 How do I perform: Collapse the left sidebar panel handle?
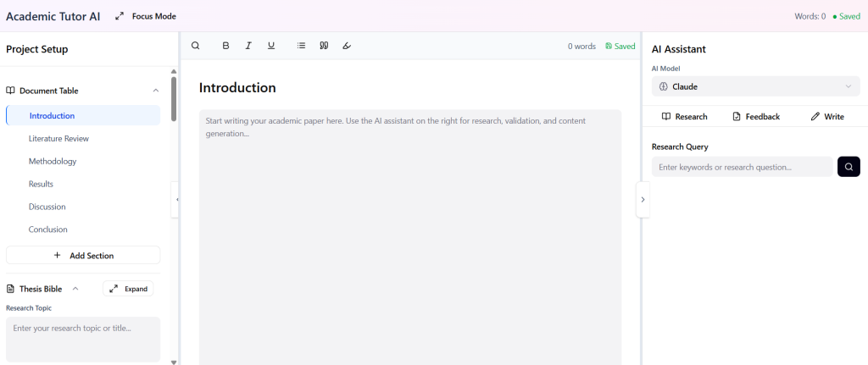coord(176,200)
